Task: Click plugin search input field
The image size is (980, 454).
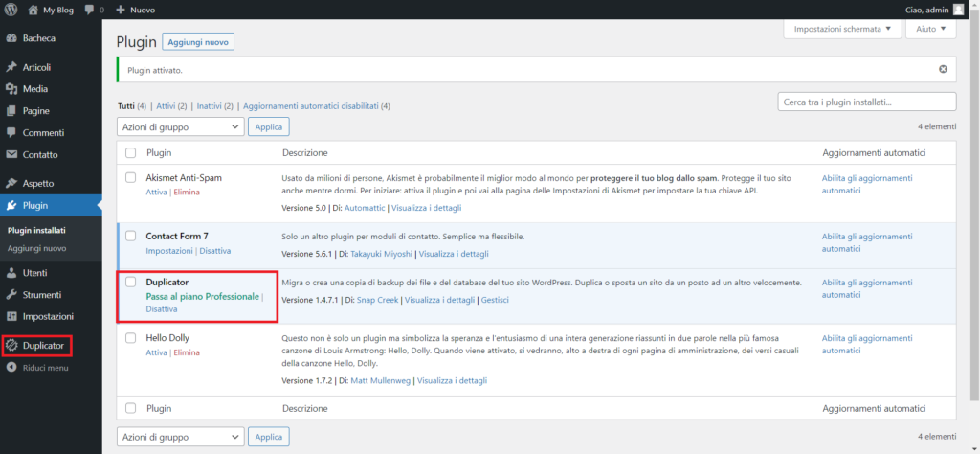Action: click(x=867, y=102)
